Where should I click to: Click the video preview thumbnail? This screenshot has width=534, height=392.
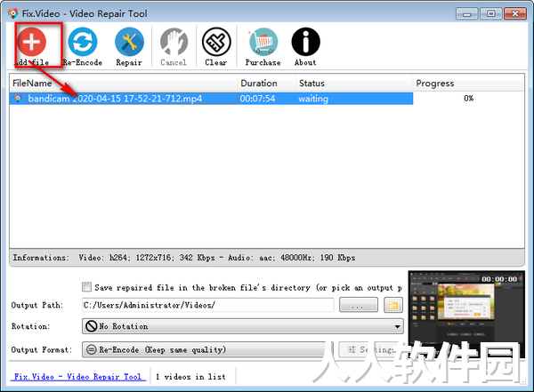[x=466, y=315]
